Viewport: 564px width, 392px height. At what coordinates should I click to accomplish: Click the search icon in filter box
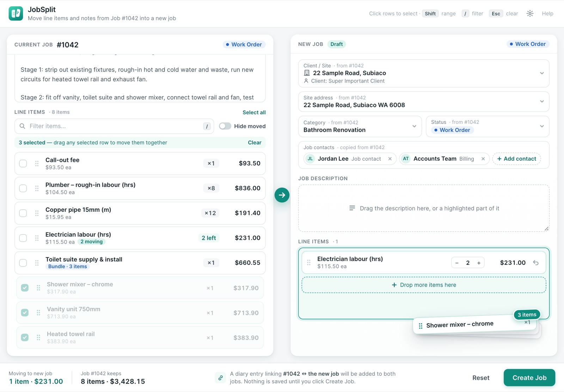pos(22,126)
